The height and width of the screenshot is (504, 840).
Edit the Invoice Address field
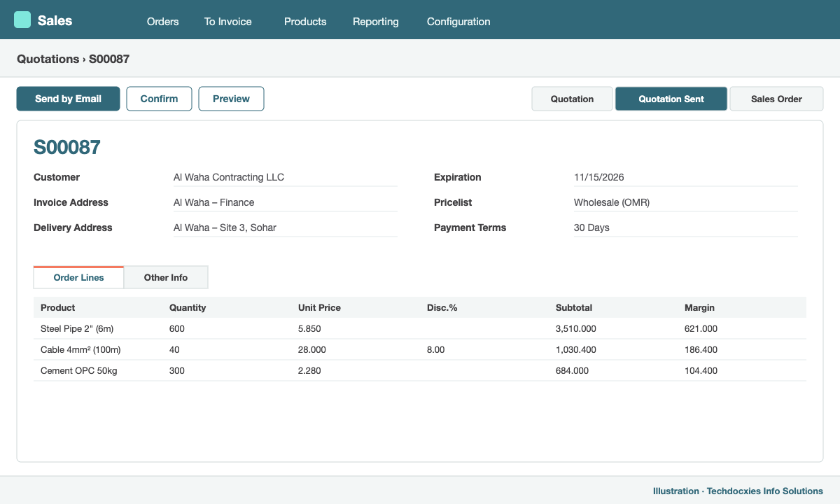tap(286, 202)
